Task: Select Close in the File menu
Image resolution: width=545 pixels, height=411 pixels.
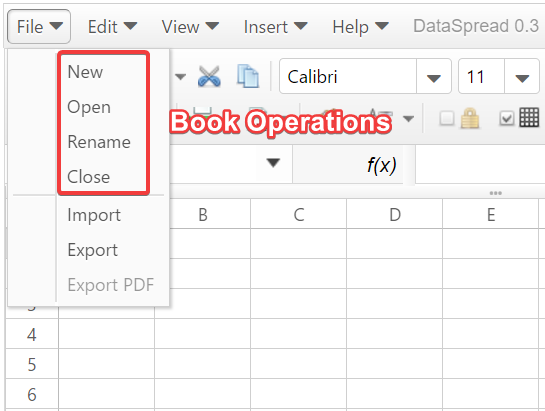Action: pos(89,177)
